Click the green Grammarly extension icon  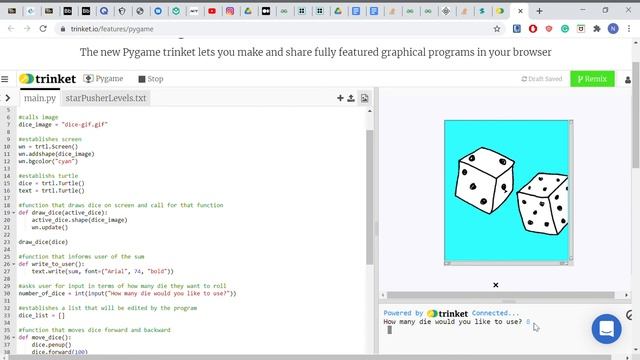pos(565,29)
